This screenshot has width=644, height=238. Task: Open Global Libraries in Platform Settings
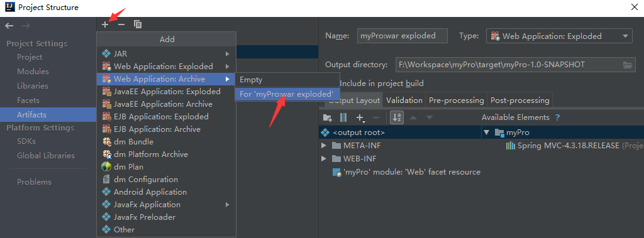point(45,156)
